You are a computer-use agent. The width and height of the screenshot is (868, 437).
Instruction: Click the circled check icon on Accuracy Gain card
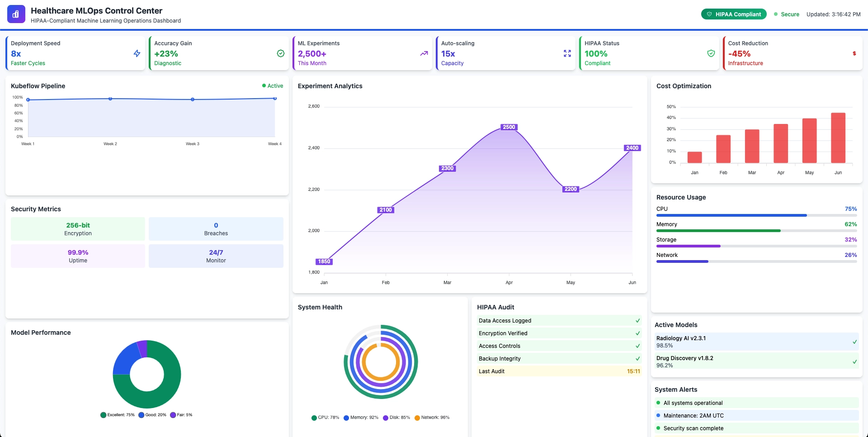(280, 53)
